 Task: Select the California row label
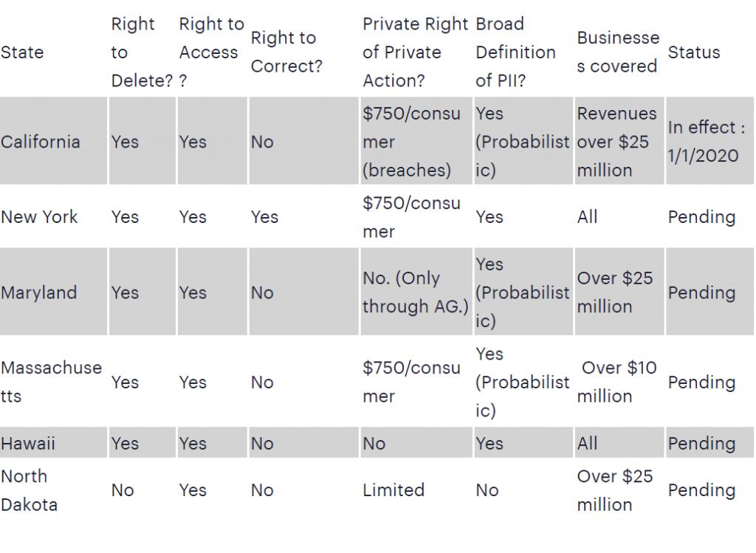pyautogui.click(x=41, y=142)
